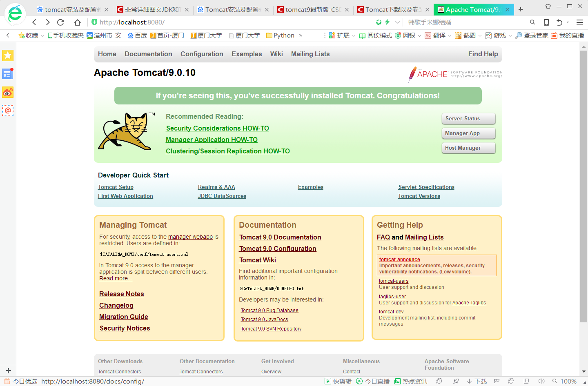Open the mail @ sidebar icon
This screenshot has width=588, height=386.
[x=8, y=111]
